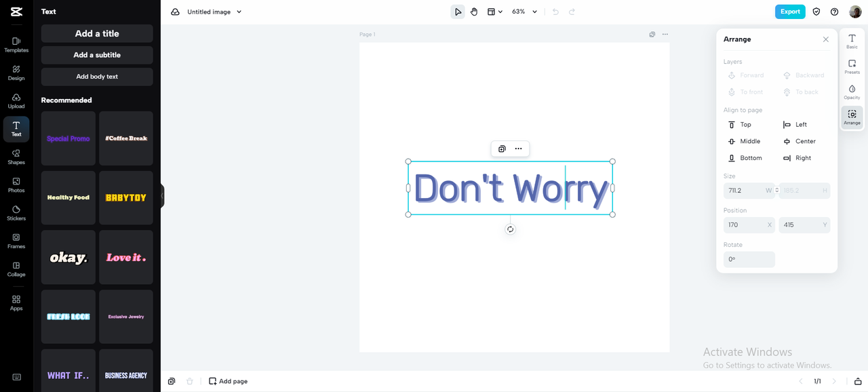The width and height of the screenshot is (868, 392).
Task: Open the Design sidebar panel
Action: coord(16,73)
